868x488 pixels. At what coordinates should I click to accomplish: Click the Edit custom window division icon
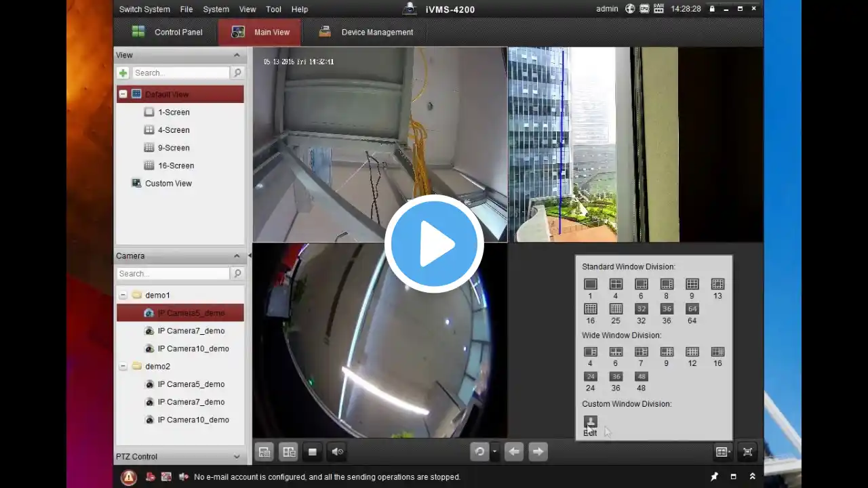(591, 422)
